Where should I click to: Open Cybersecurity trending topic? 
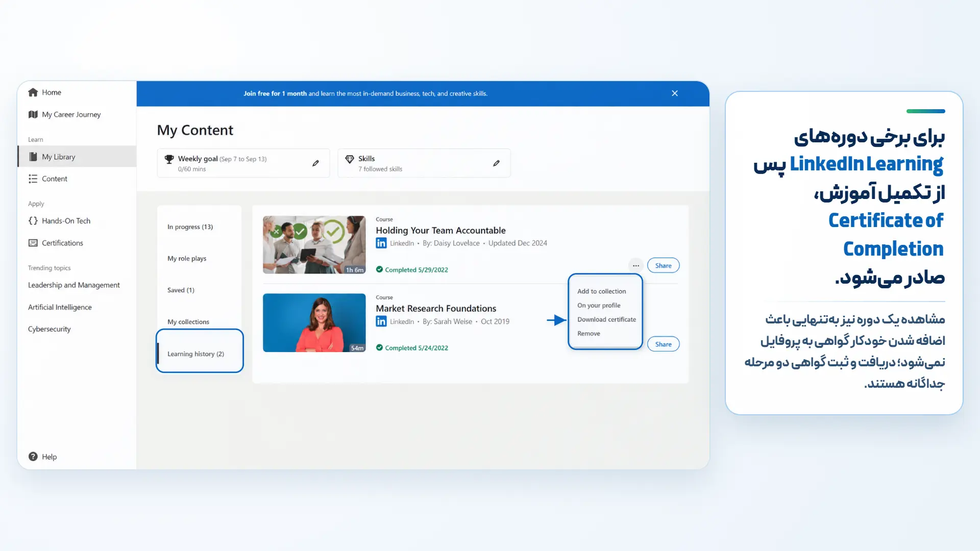[x=50, y=329]
